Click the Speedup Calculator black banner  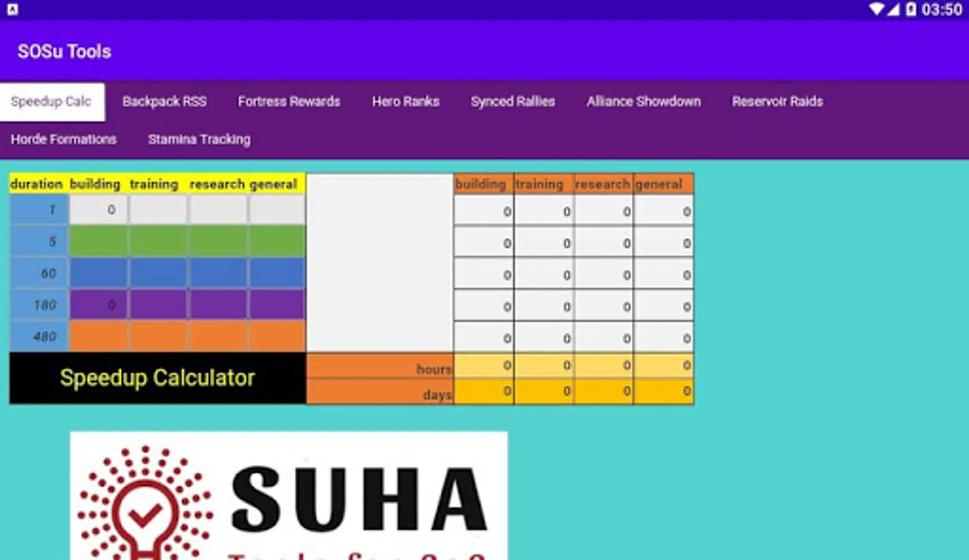click(157, 378)
